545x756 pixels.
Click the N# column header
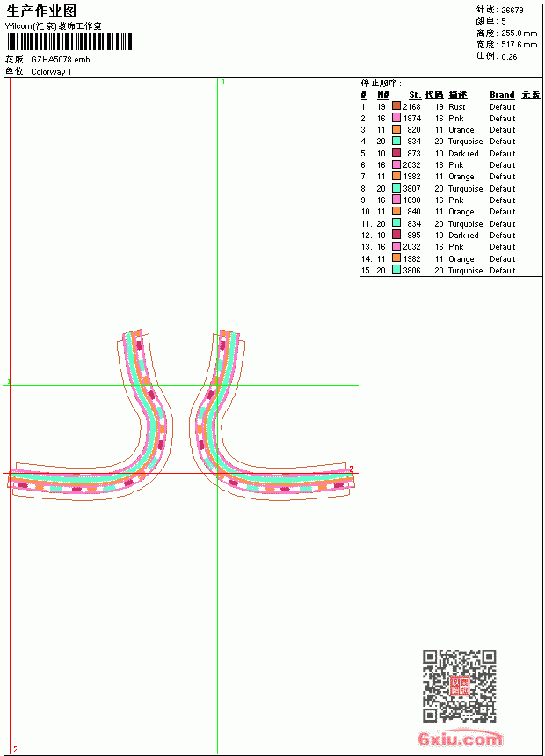tap(383, 95)
